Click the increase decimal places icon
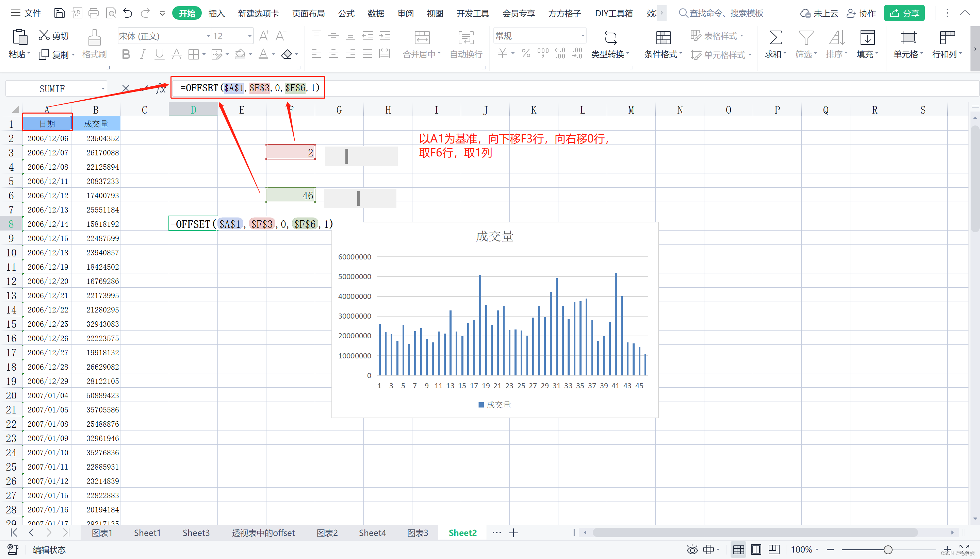The width and height of the screenshot is (980, 559). coord(560,53)
